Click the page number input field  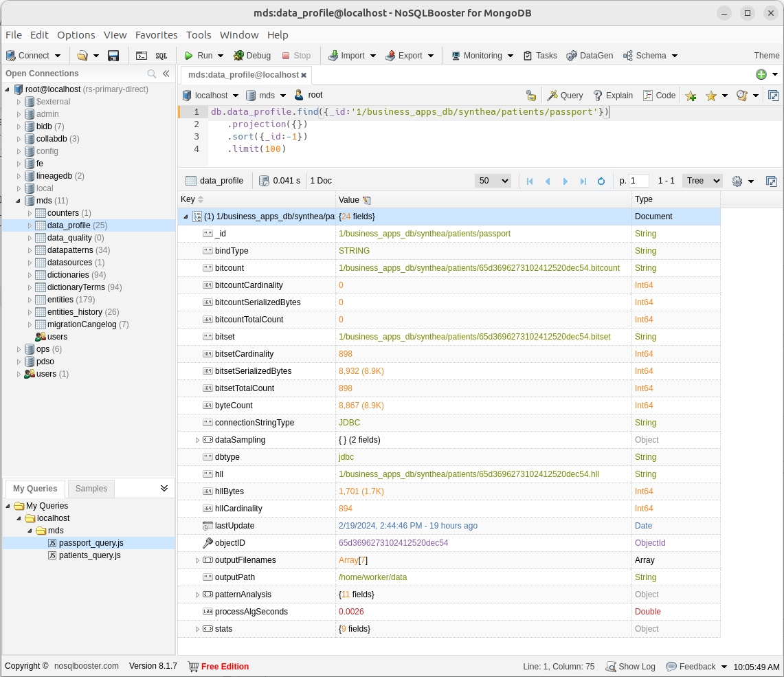pyautogui.click(x=638, y=181)
